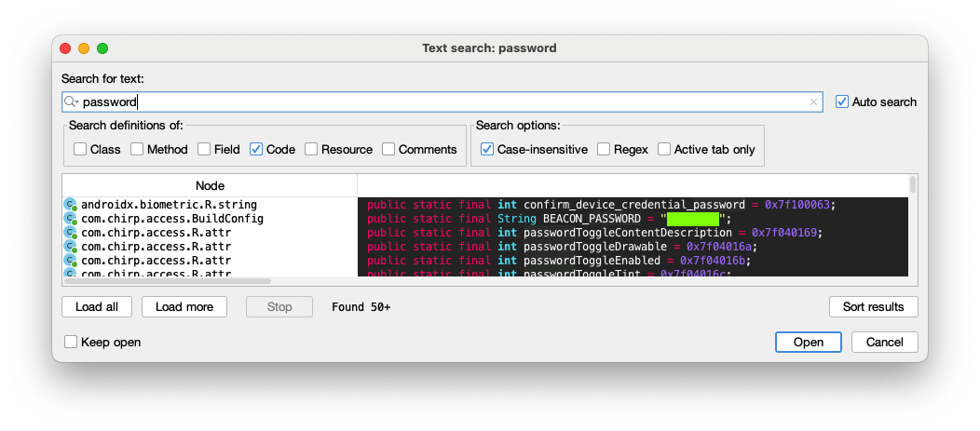Disable the Auto search checkbox
The width and height of the screenshot is (980, 431).
842,102
